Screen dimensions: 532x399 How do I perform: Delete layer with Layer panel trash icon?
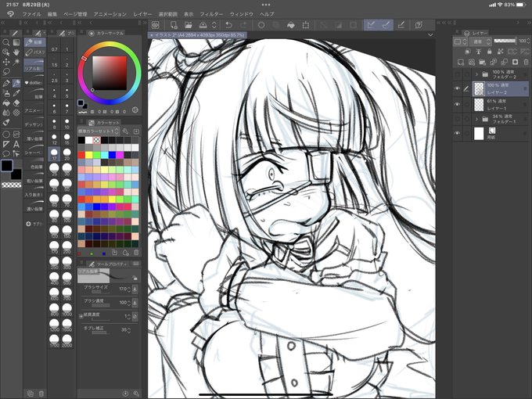tap(526, 62)
